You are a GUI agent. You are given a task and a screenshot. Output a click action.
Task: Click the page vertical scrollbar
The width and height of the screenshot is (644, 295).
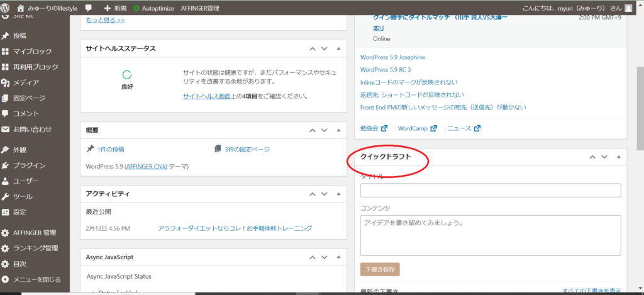640,113
